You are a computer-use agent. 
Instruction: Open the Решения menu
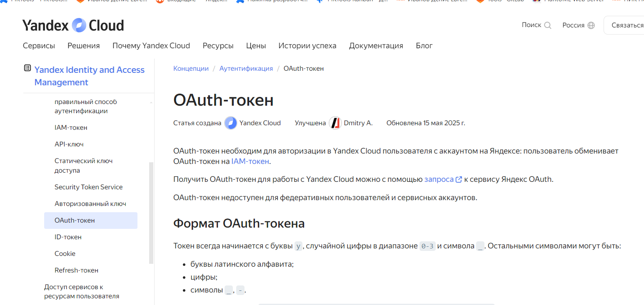(84, 46)
